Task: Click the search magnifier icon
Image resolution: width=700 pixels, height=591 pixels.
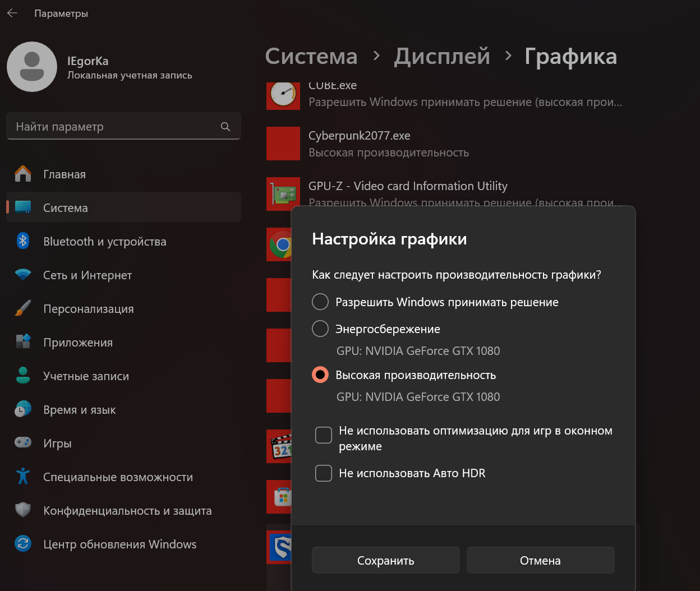Action: pyautogui.click(x=225, y=127)
